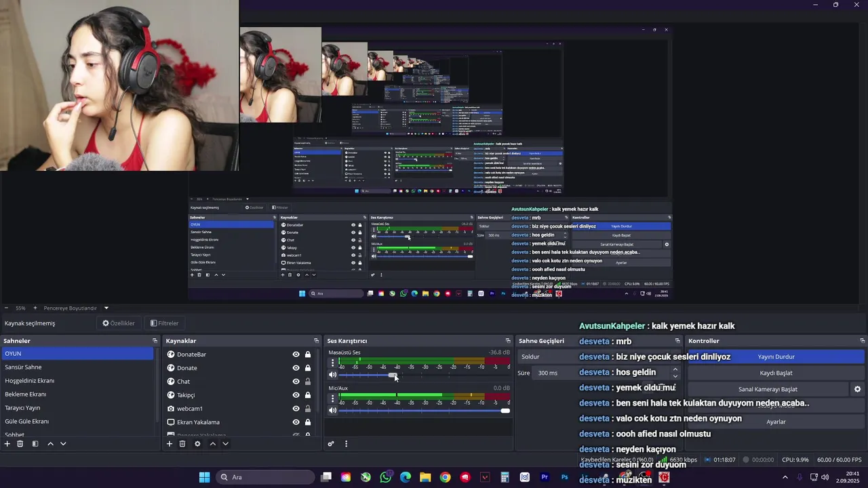Open Premiere Pro from the taskbar
This screenshot has height=488, width=868.
[545, 477]
